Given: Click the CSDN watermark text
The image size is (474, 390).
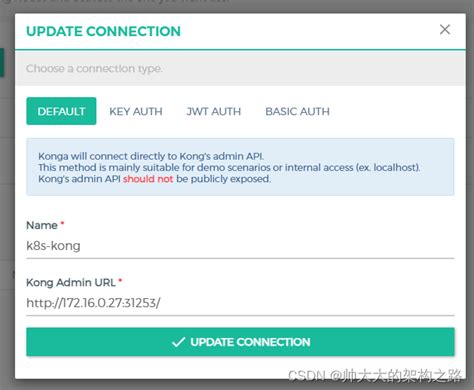Looking at the screenshot, I should [x=375, y=376].
